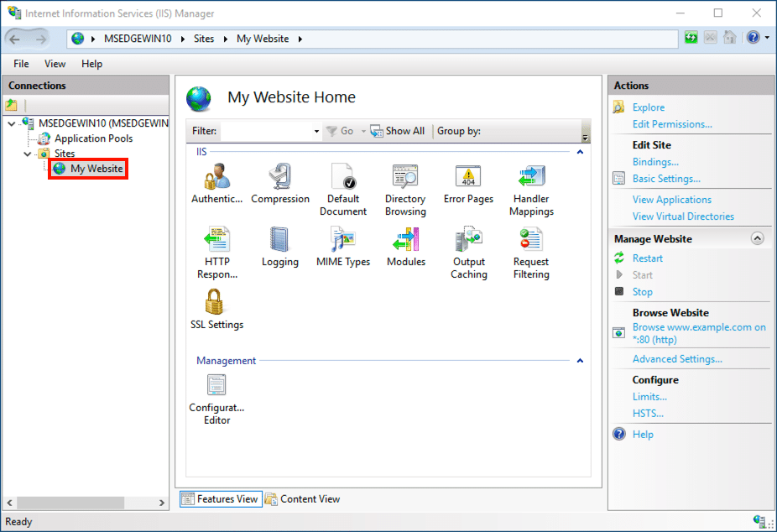777x532 pixels.
Task: Open Handler Mappings feature
Action: tap(531, 178)
